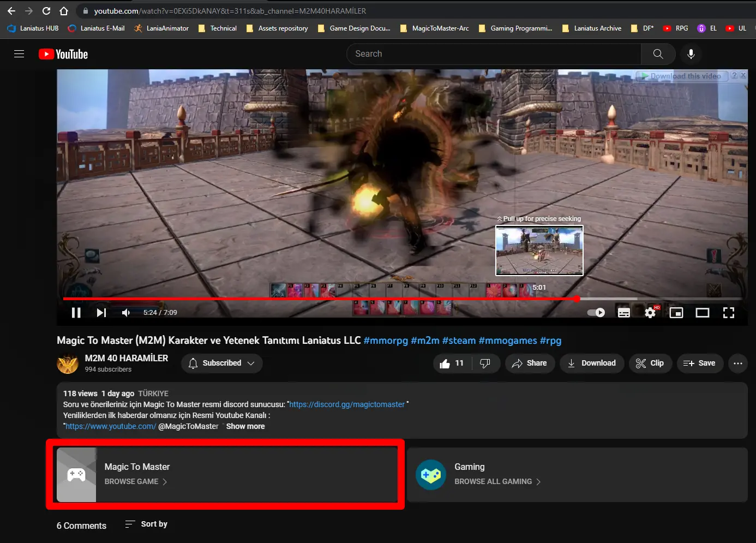Expand description with Show more
Image resolution: width=756 pixels, height=543 pixels.
point(245,426)
